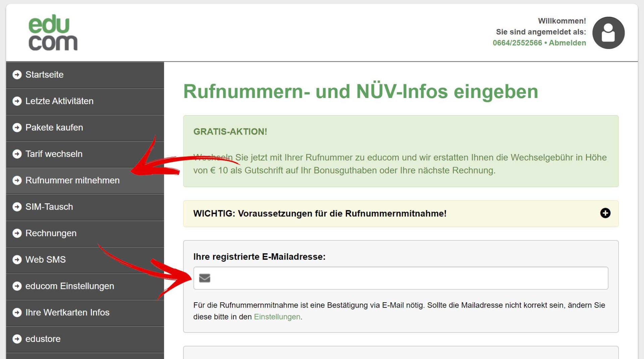Click the arrow icon beside Startseite

click(16, 75)
